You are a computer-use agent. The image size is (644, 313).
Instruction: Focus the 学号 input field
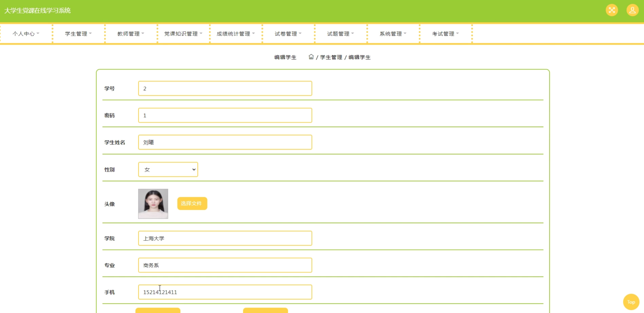[225, 89]
